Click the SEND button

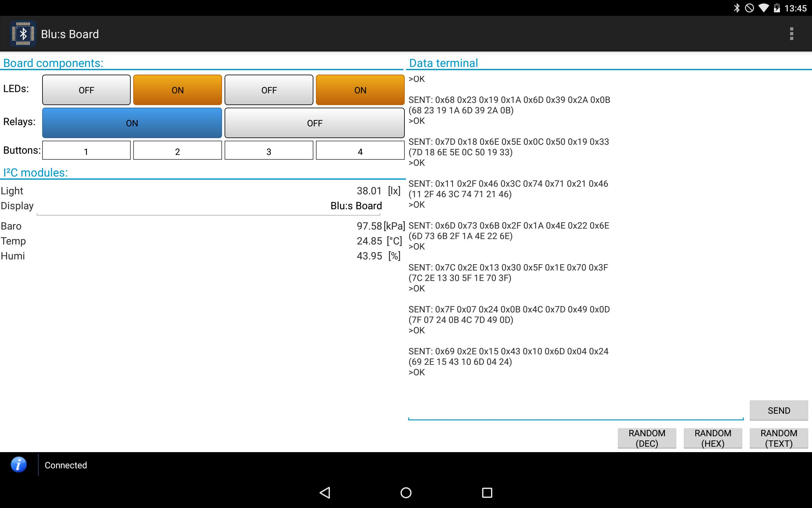(779, 410)
